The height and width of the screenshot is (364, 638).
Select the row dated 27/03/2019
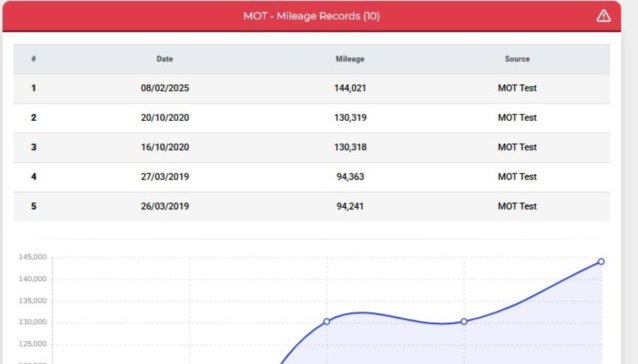tap(311, 177)
